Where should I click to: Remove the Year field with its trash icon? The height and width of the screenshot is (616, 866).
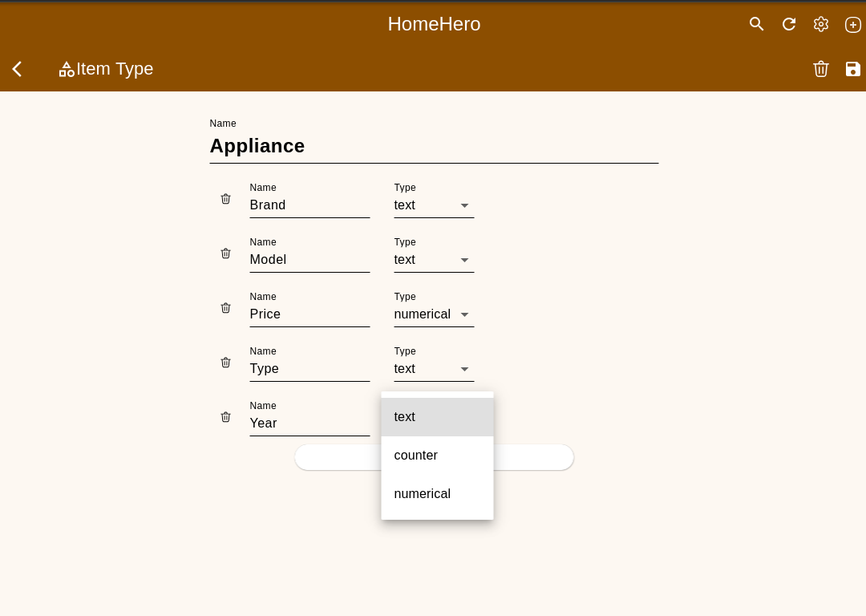coord(225,417)
